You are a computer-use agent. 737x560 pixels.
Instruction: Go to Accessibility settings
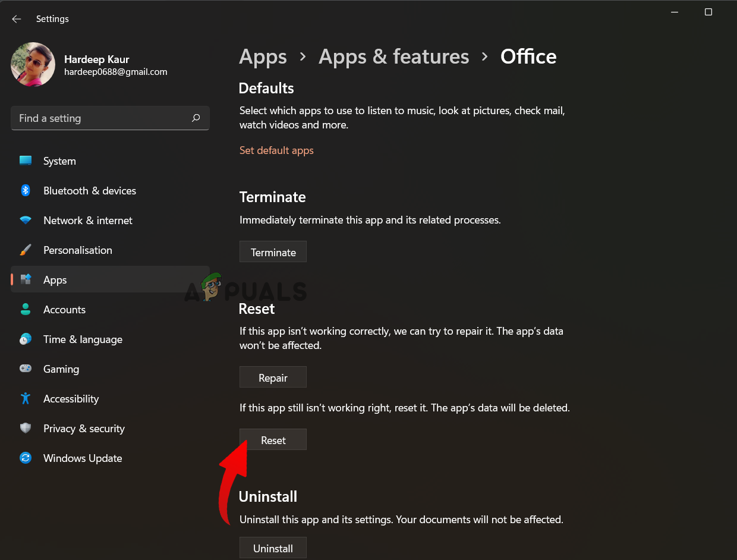[x=71, y=399]
